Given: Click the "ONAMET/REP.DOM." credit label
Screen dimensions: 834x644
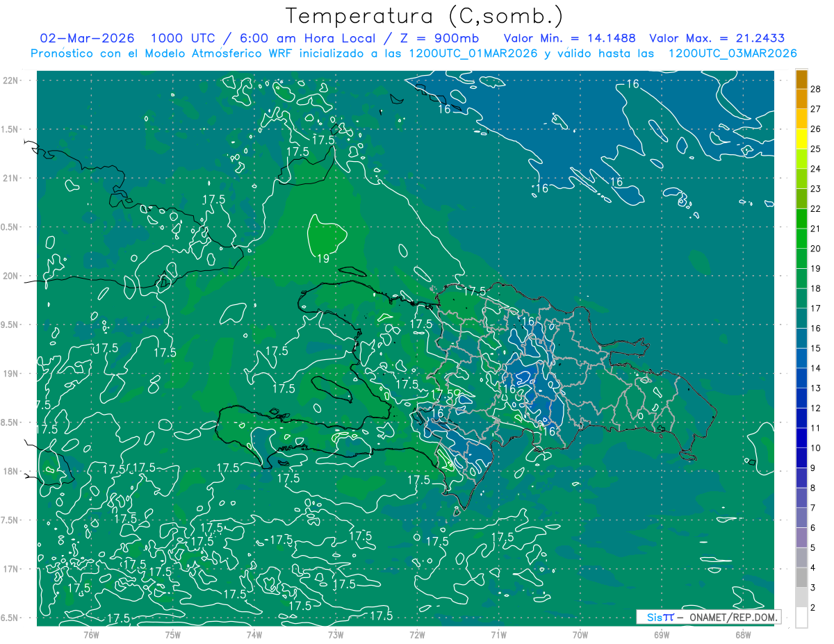Looking at the screenshot, I should [733, 617].
